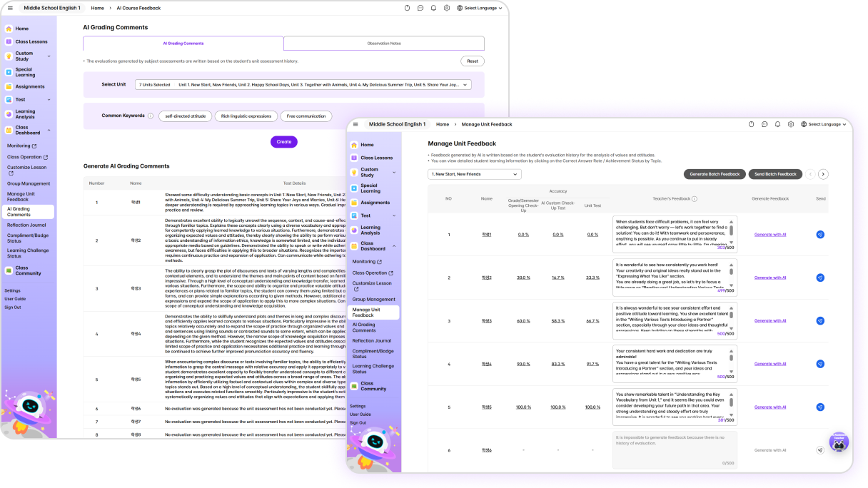Click next page arrow beside Send Batch Feedback
The width and height of the screenshot is (868, 488).
[823, 174]
